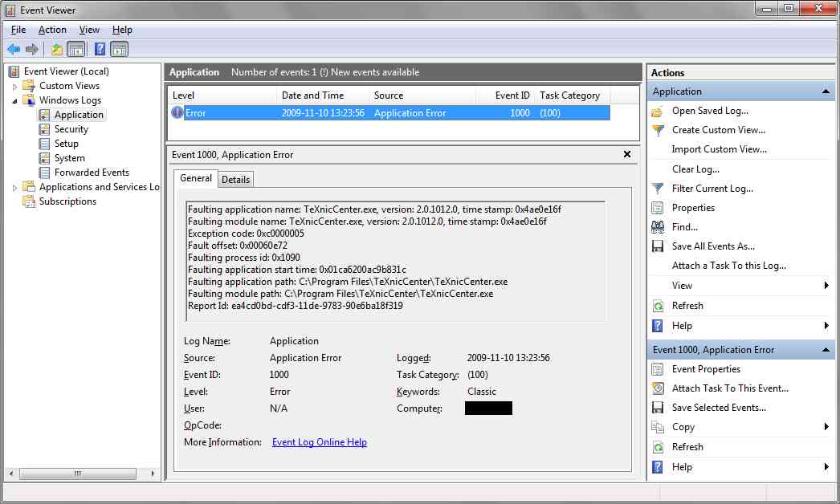Click the blue Help toolbar icon
This screenshot has height=504, width=840.
coord(100,49)
